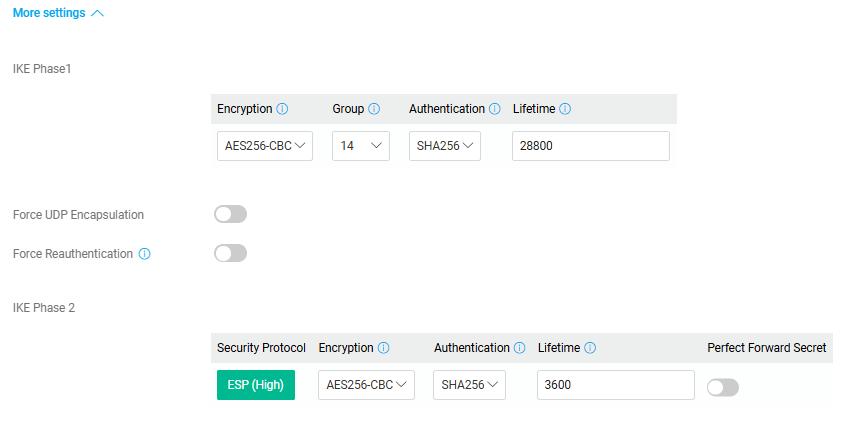Image resolution: width=845 pixels, height=433 pixels.
Task: Collapse the More settings section
Action: 57,14
